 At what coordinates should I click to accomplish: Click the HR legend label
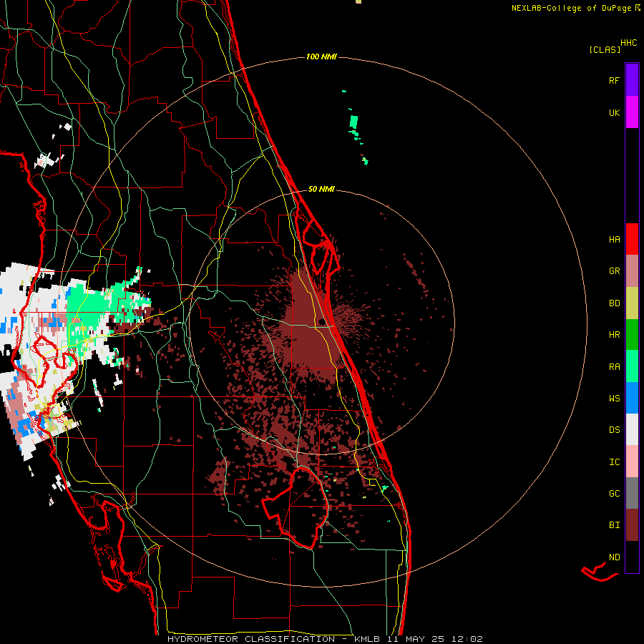(x=614, y=335)
